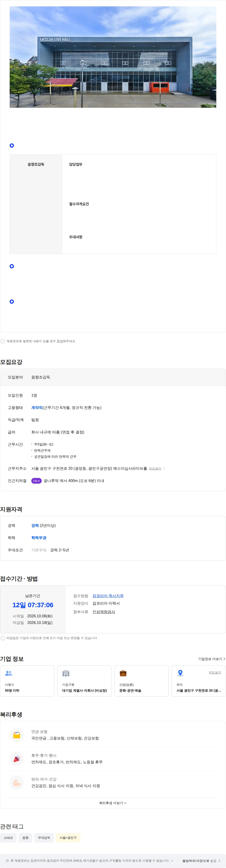Click info icon beside 마감일은 기업의 사정으로 notice

3,638
